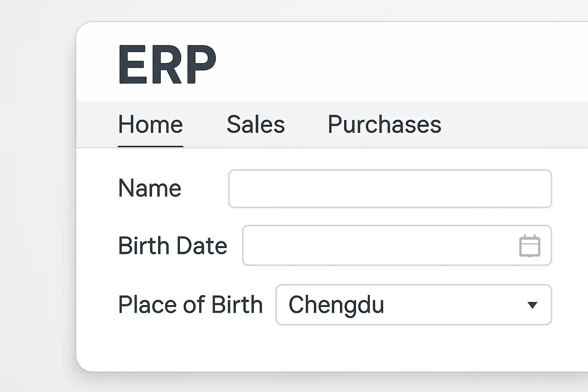Click the selected value Chengdu
This screenshot has width=588, height=392.
pos(336,305)
